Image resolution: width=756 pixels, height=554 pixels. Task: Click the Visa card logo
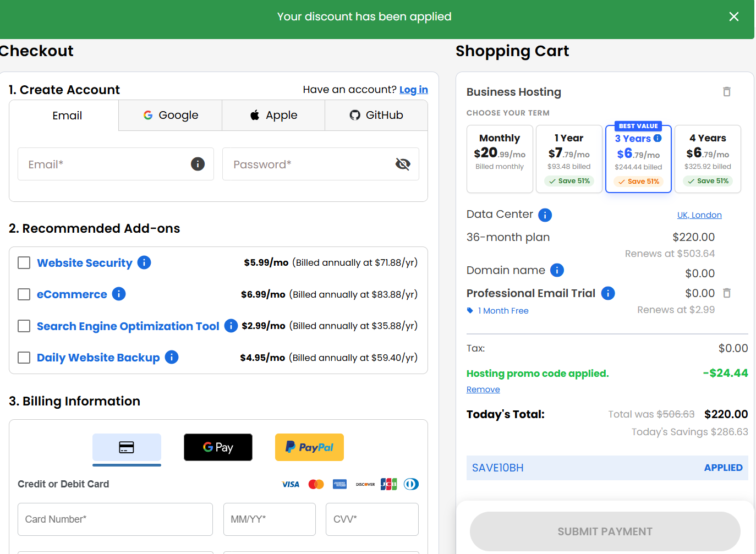click(291, 484)
